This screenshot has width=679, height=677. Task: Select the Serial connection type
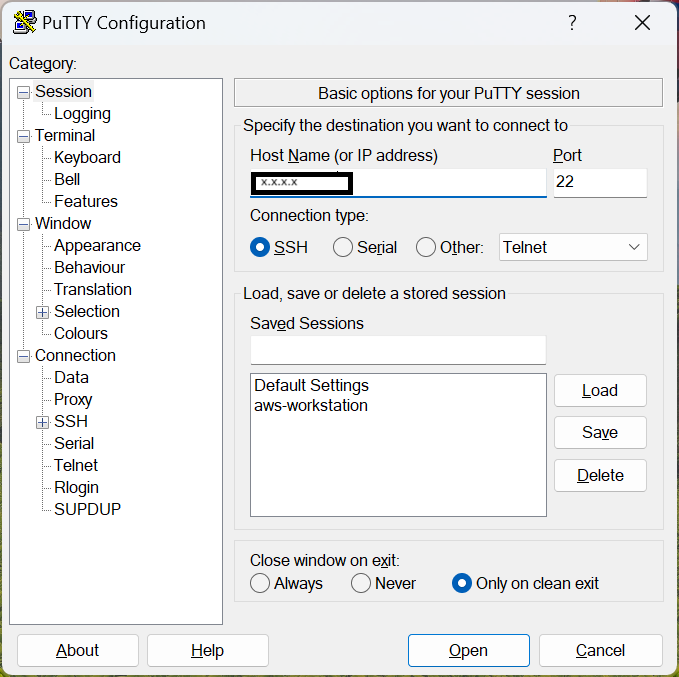[x=343, y=247]
